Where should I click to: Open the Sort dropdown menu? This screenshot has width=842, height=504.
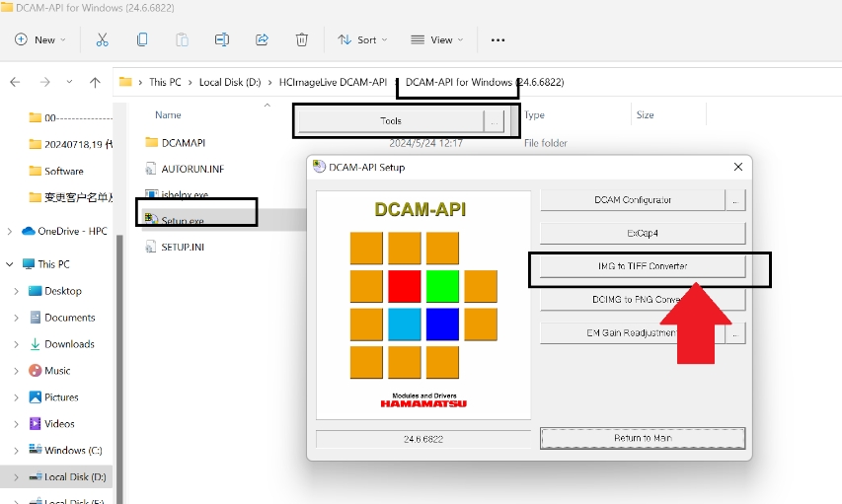(362, 39)
